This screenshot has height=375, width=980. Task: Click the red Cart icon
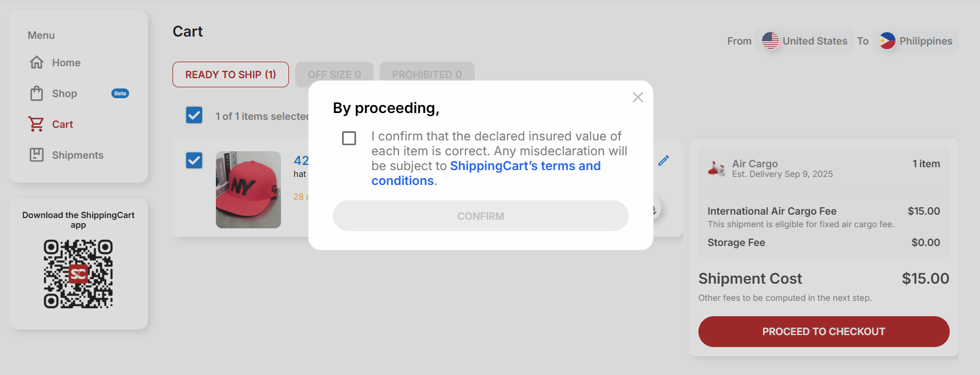(x=37, y=124)
